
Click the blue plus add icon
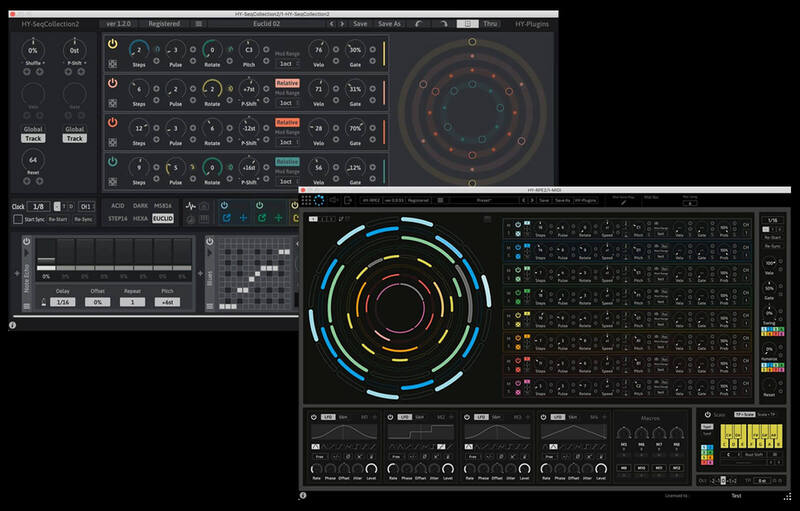(242, 217)
